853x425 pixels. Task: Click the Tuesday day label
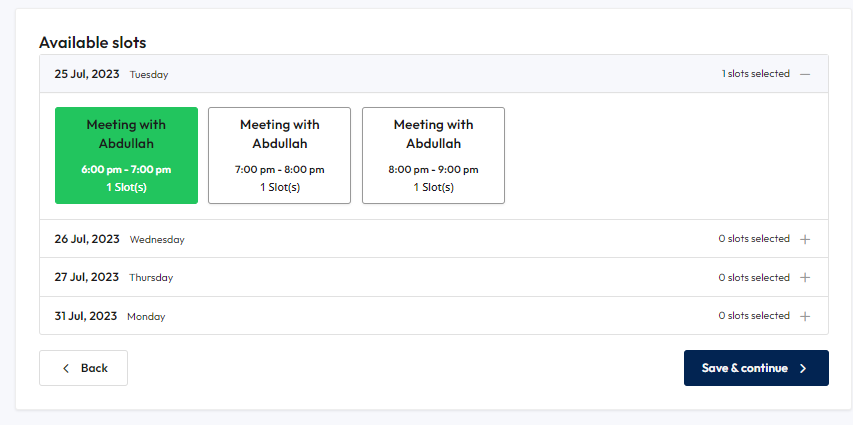click(x=149, y=75)
